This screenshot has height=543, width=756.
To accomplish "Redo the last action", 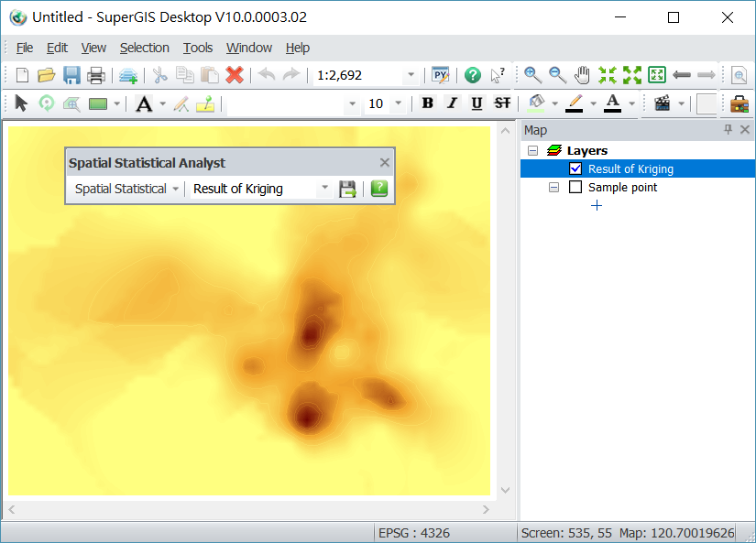I will pyautogui.click(x=291, y=75).
